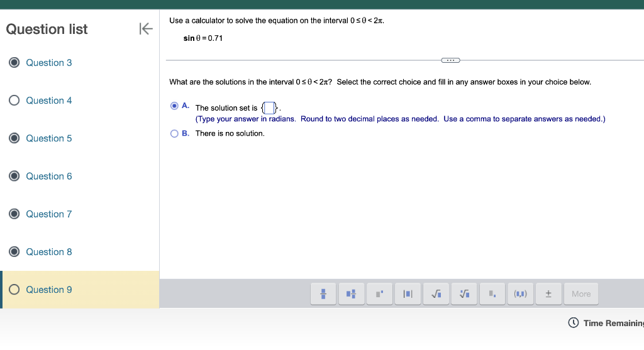
Task: Jump to Question 8
Action: tap(49, 252)
